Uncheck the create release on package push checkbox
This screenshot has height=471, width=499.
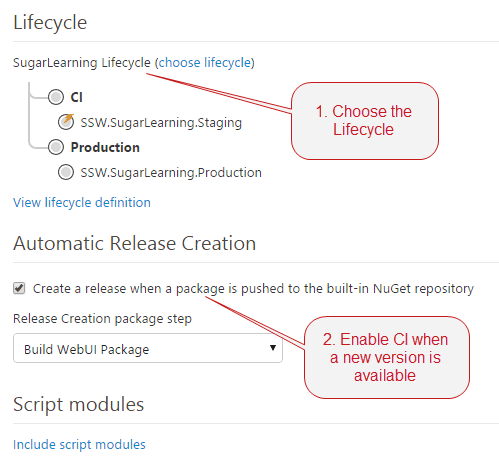19,288
